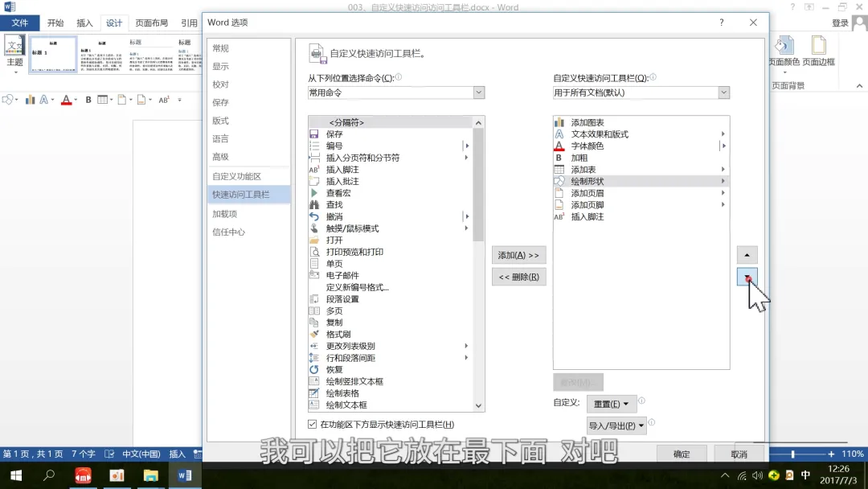868x489 pixels.
Task: Open Reset (重置) dropdown button
Action: (611, 404)
